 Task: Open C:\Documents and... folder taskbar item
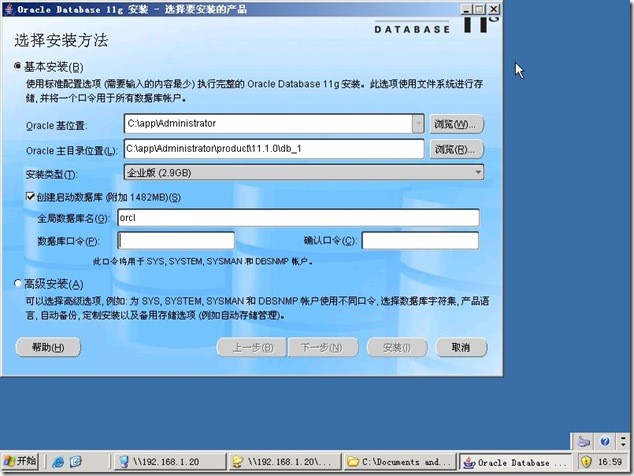398,462
